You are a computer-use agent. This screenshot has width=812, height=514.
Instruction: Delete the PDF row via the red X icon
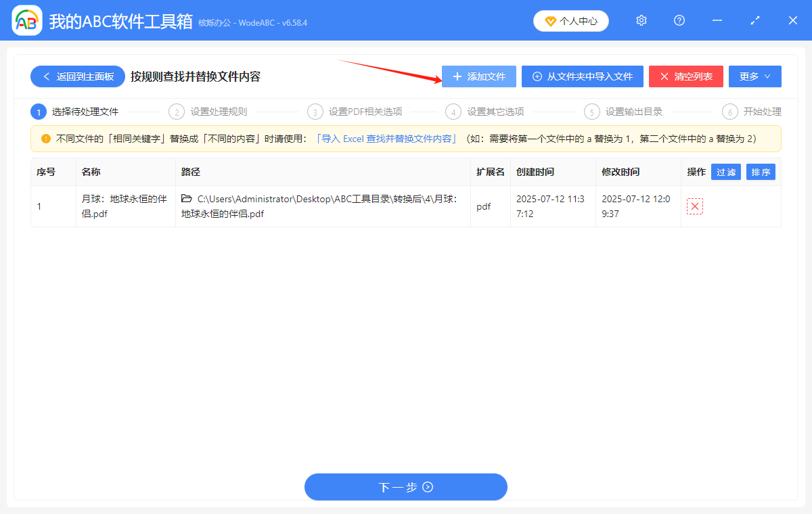695,206
